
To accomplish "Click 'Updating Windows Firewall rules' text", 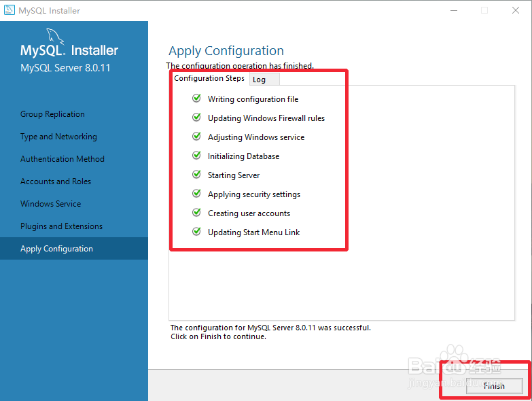I will [x=266, y=118].
